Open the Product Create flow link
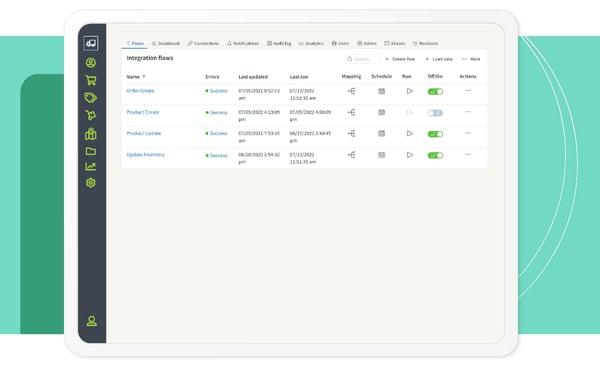Viewport: 600px width, 386px height. click(x=143, y=112)
